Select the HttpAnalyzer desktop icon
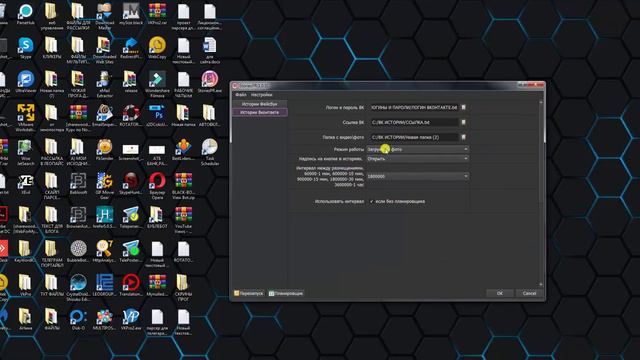 pyautogui.click(x=104, y=251)
